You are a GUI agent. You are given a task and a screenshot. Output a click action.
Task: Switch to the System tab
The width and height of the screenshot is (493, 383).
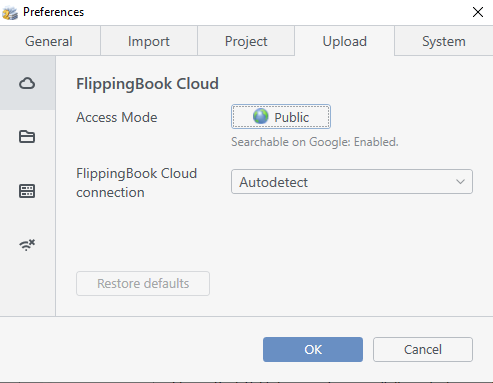coord(444,41)
